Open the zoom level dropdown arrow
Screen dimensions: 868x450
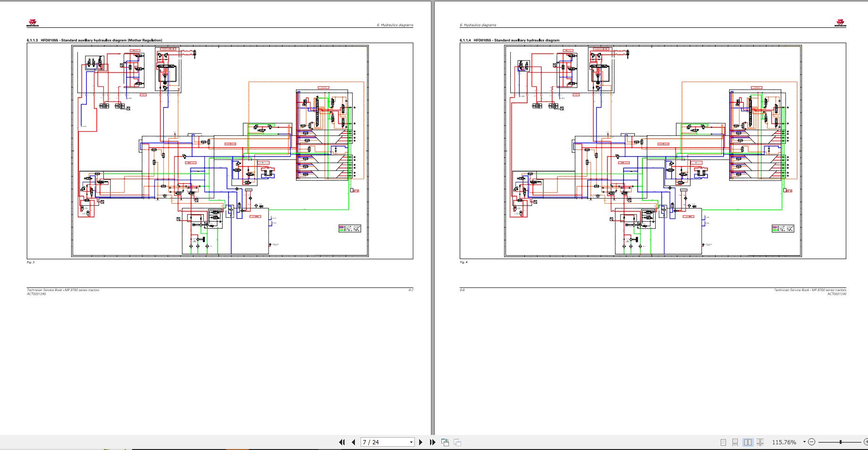(804, 442)
